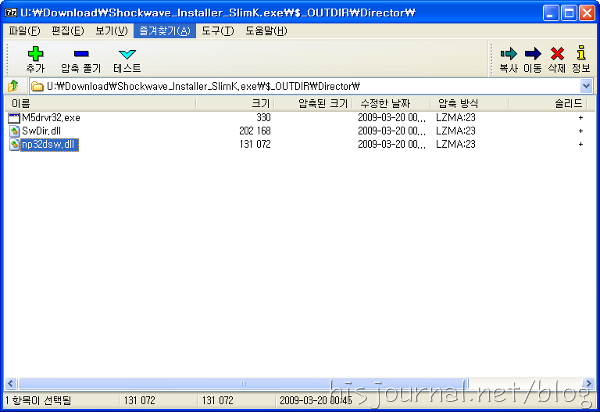Open the Favorites (즐겨찾기) menu

pyautogui.click(x=165, y=31)
